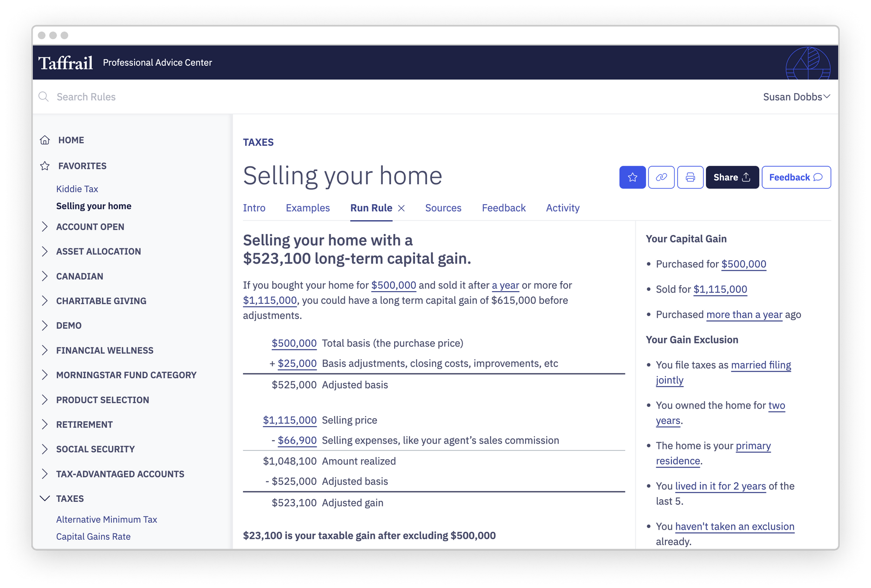Screen dimensions: 871x588
Task: Click the copy link icon
Action: [661, 177]
